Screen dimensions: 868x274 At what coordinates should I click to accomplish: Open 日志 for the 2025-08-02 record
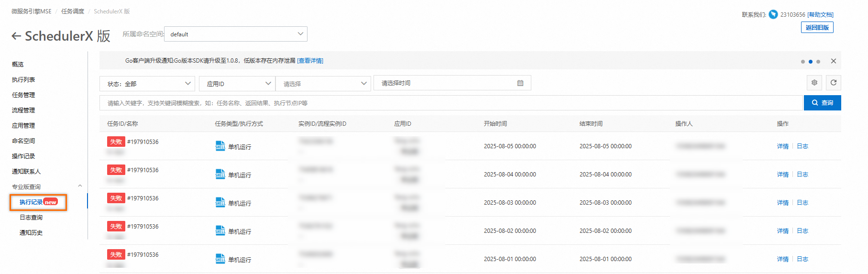coord(802,231)
